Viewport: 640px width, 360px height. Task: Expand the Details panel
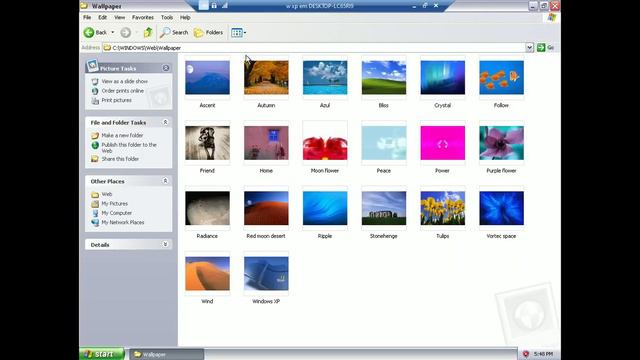point(165,244)
